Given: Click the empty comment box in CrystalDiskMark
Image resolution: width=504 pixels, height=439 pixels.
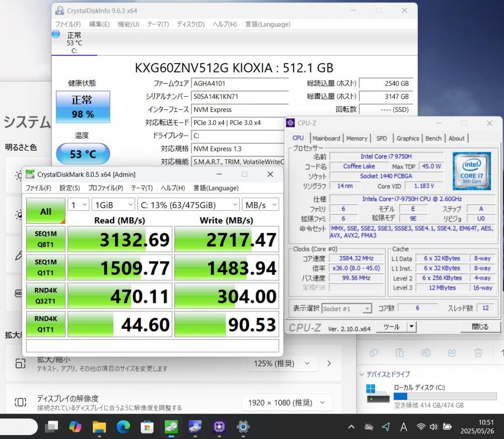Looking at the screenshot, I should click(x=153, y=346).
